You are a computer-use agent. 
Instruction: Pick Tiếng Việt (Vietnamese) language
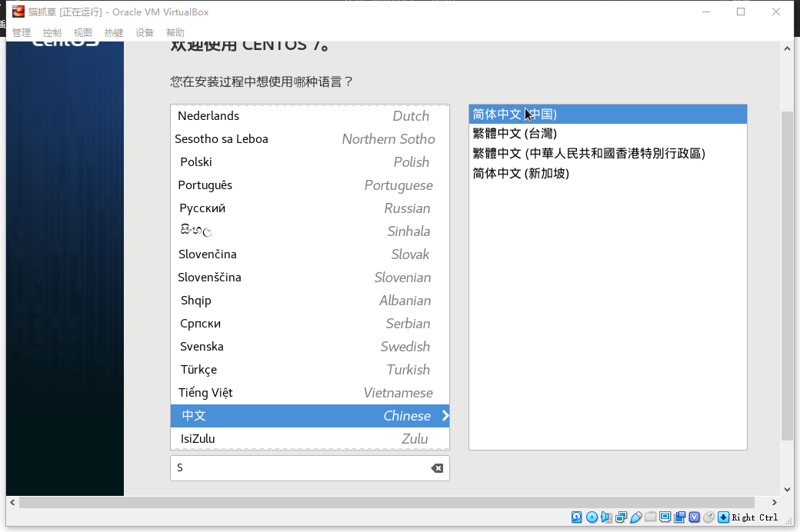coord(310,393)
